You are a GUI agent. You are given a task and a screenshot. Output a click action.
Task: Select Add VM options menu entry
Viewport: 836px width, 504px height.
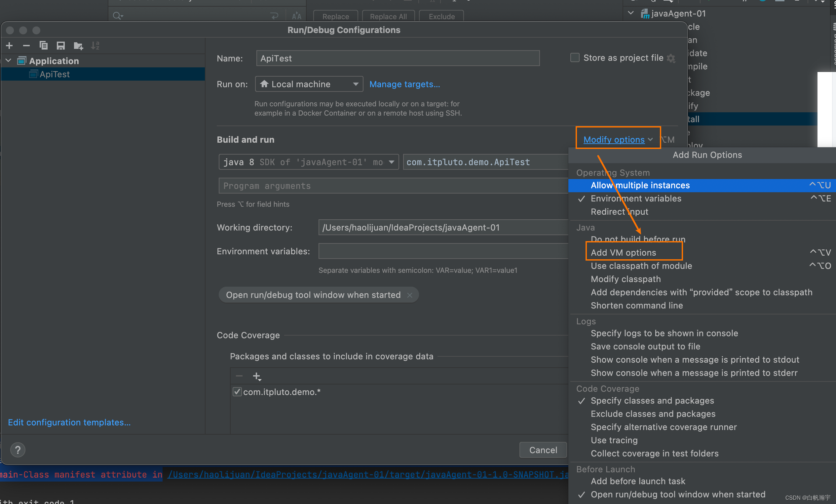tap(624, 252)
